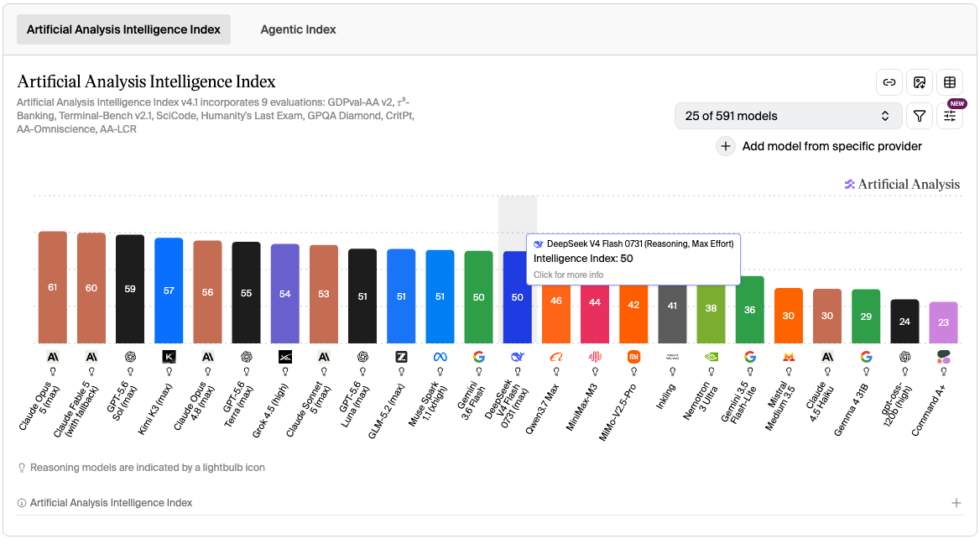Click the plus icon beside Add model
The image size is (980, 539).
click(x=725, y=146)
